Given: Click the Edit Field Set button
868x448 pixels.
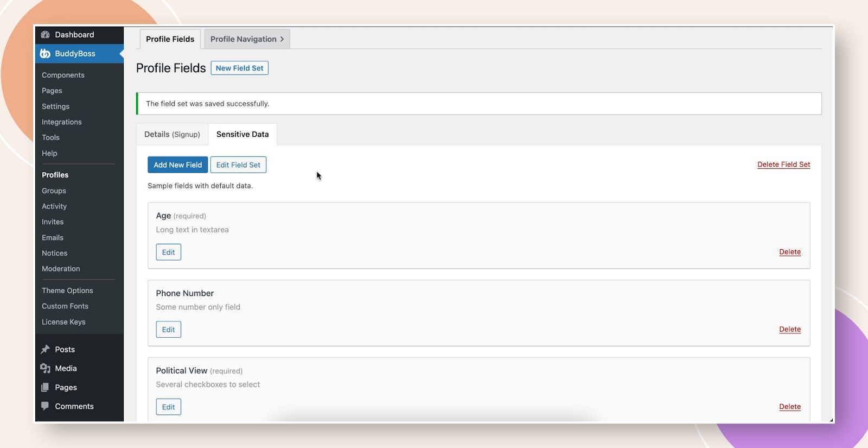Looking at the screenshot, I should tap(238, 165).
